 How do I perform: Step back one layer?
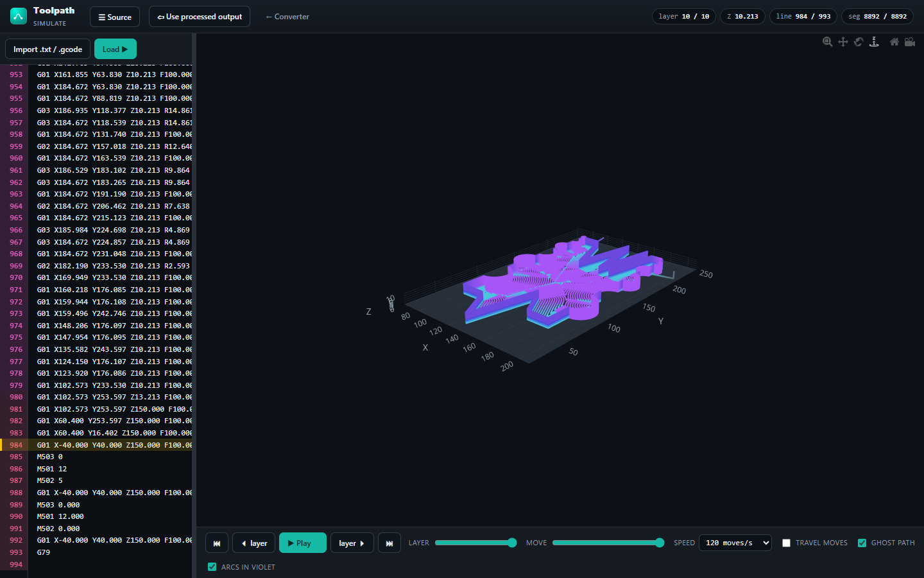point(254,543)
